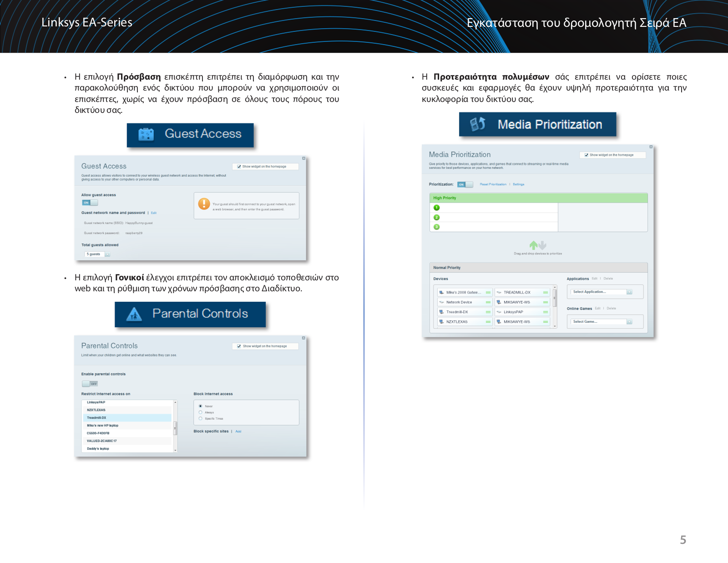Screen dimensions: 728x563
Task: Click the green number 3 priority badge
Action: click(437, 227)
